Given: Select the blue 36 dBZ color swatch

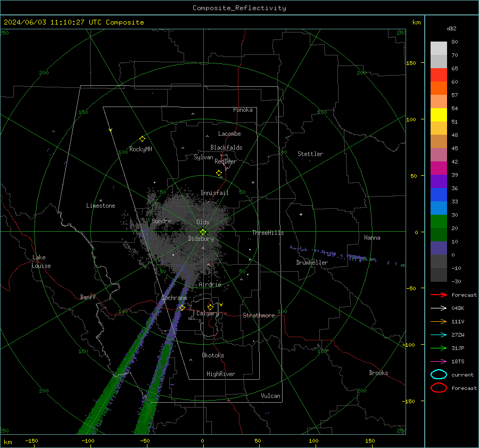Looking at the screenshot, I should [439, 194].
